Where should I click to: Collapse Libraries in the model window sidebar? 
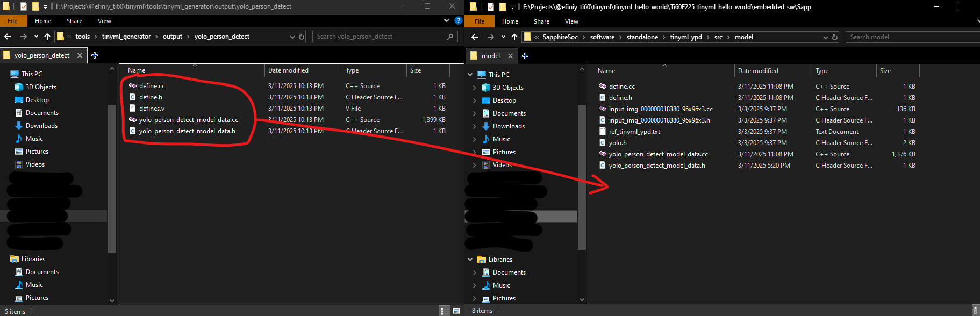pyautogui.click(x=470, y=260)
